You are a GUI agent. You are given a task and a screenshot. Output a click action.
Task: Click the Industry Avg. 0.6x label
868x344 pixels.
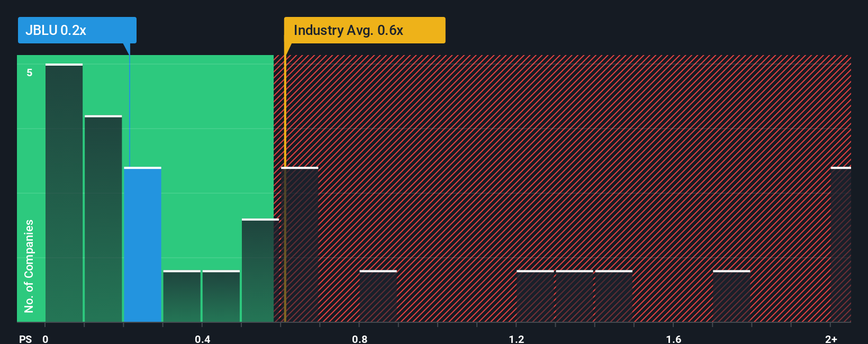coord(365,30)
